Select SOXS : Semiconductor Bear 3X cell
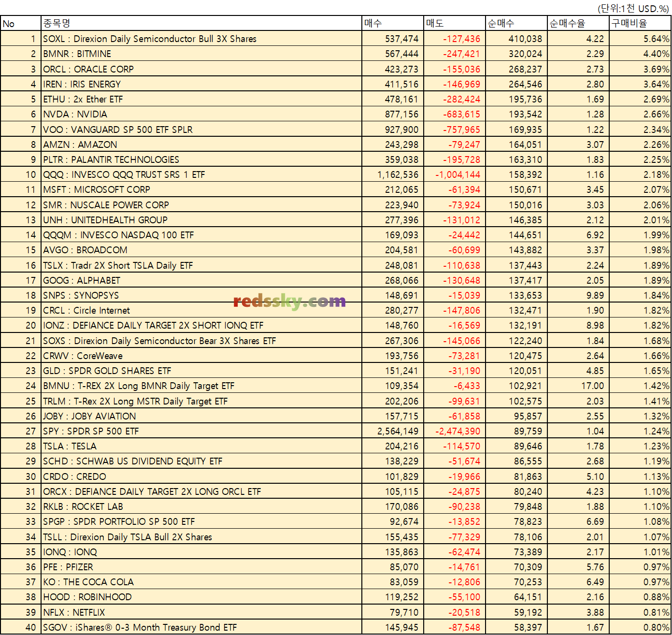Screen dimensions: 672x635 tap(201, 341)
